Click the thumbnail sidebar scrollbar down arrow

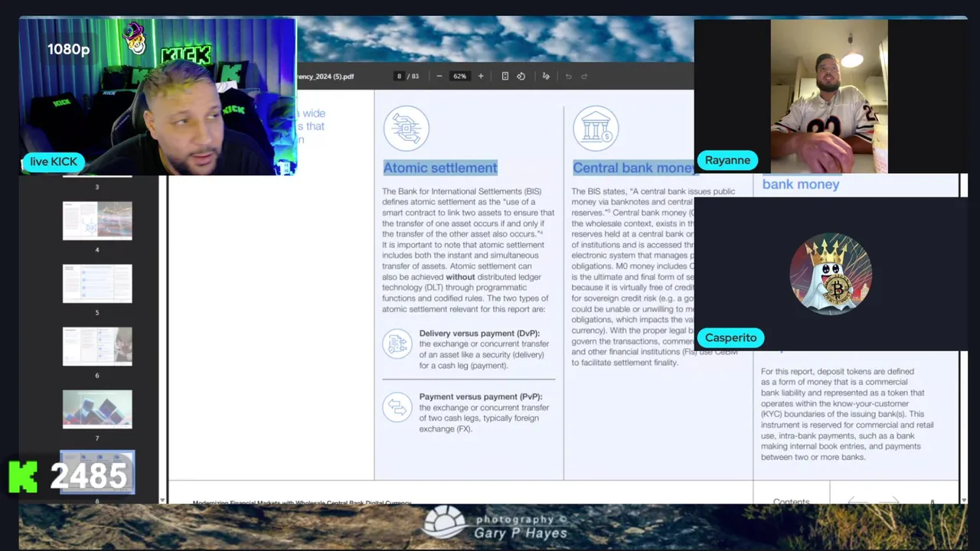162,500
